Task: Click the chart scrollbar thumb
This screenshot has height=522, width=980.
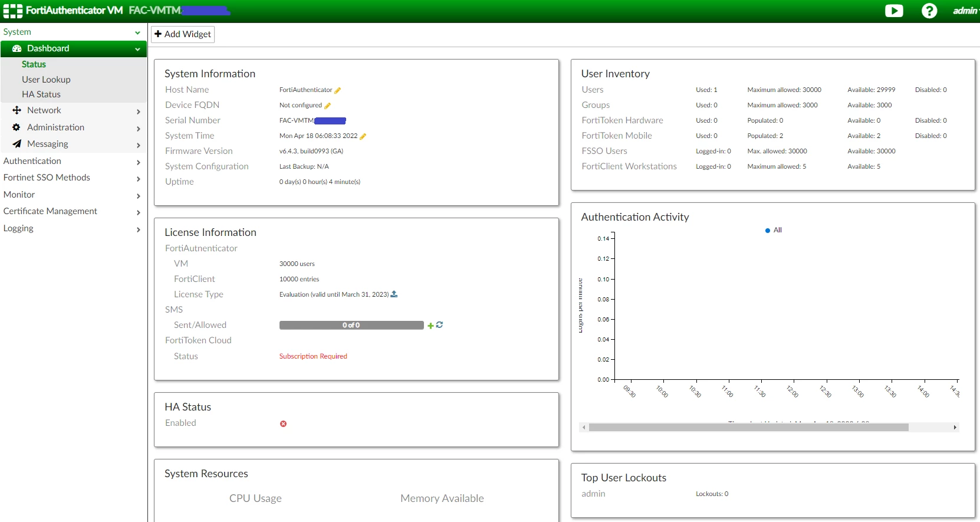Action: [748, 427]
